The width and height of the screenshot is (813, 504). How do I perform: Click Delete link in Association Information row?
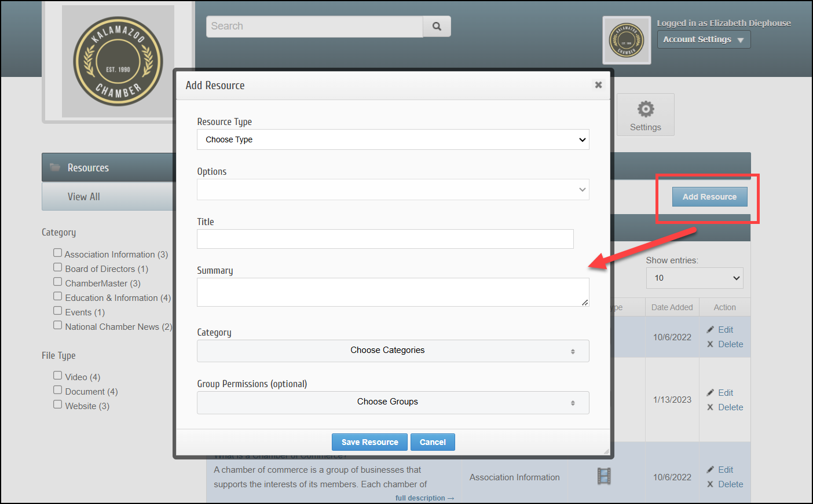tap(731, 484)
